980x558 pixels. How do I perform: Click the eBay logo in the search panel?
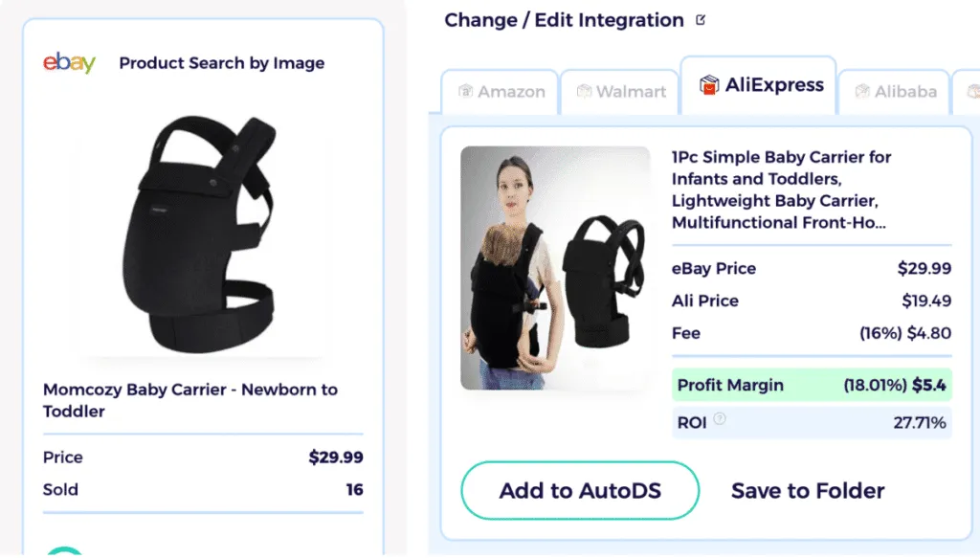point(68,62)
